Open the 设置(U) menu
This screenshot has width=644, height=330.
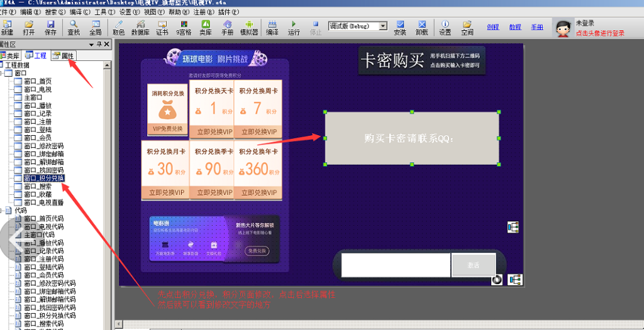130,12
